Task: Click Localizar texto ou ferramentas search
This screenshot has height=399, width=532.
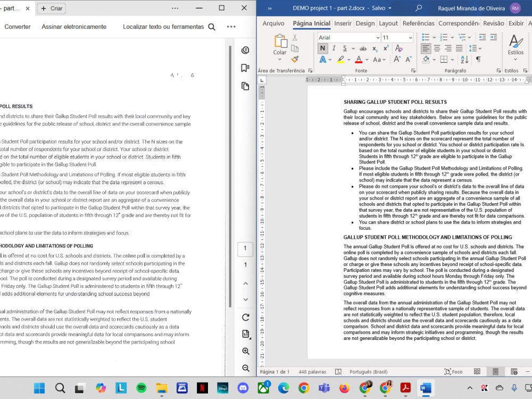Action: pos(169,27)
